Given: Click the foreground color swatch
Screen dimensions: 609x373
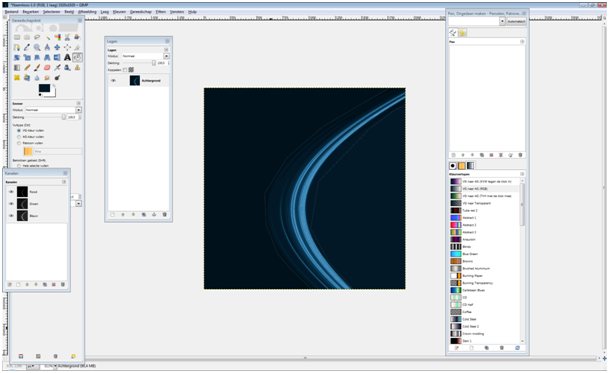Looking at the screenshot, I should pos(44,88).
